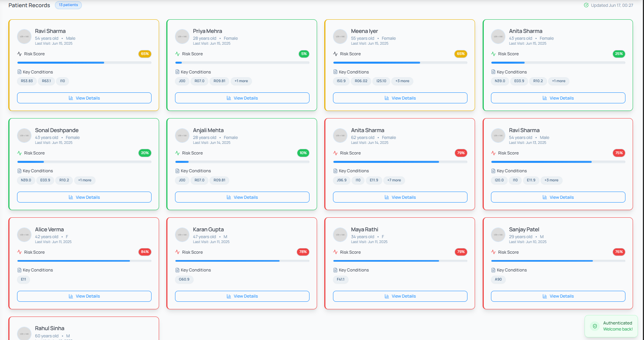Viewport: 644px width, 340px height.
Task: Click View Details on Sonal Deshpande's card
Action: [84, 197]
